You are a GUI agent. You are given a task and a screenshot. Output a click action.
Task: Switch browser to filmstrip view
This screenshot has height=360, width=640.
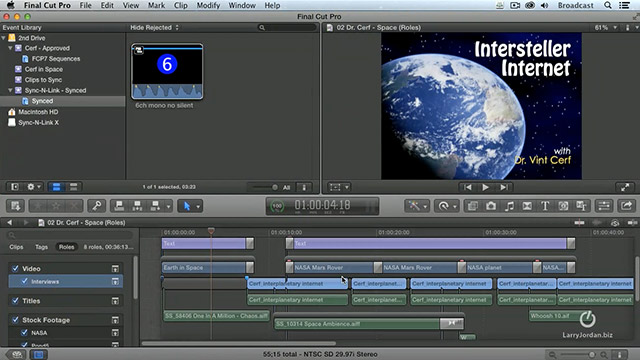[56, 187]
